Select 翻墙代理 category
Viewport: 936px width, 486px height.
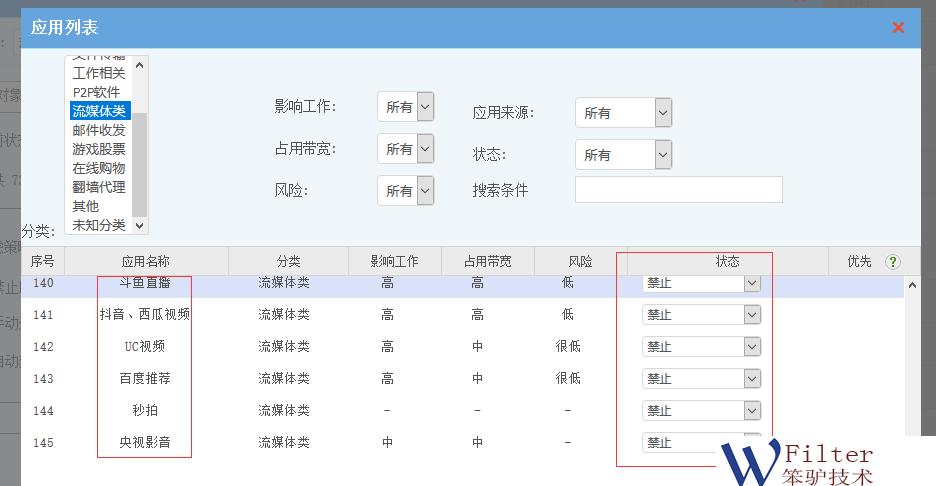tap(99, 187)
